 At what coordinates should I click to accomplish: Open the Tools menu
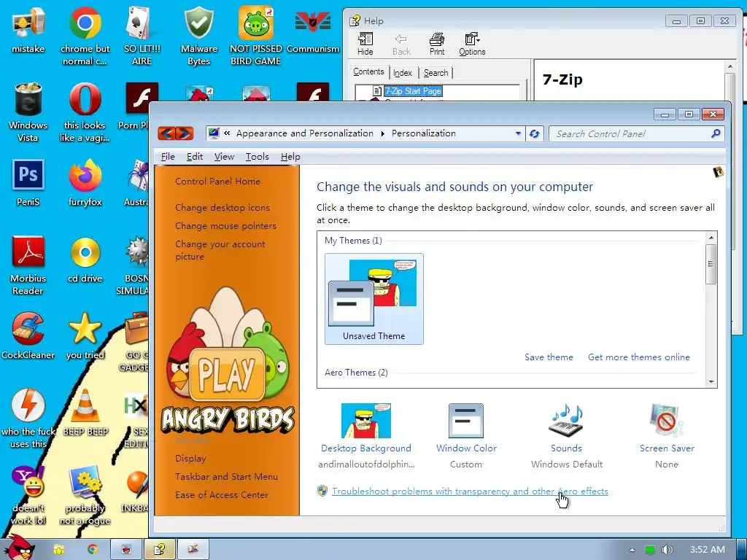pyautogui.click(x=258, y=157)
